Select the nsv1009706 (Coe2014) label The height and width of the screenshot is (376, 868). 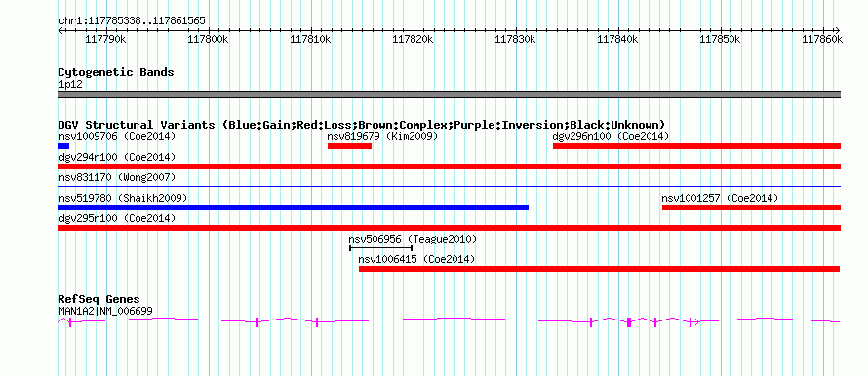point(117,136)
